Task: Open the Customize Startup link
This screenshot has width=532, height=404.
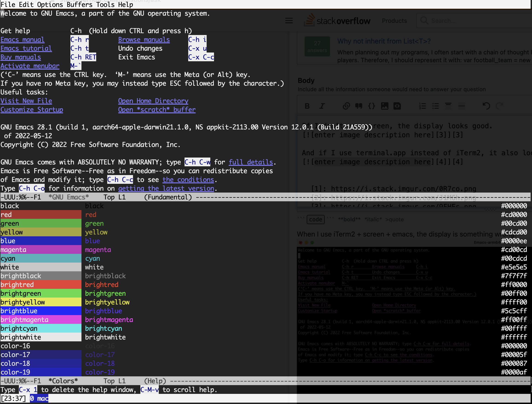Action: pyautogui.click(x=32, y=110)
